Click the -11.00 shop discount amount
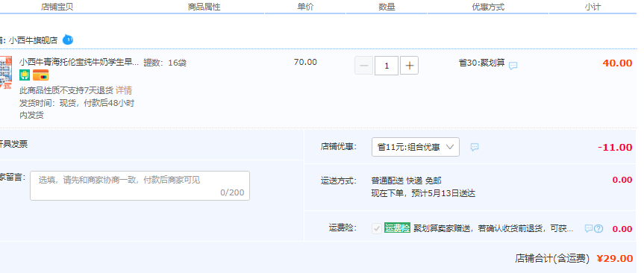 point(615,148)
